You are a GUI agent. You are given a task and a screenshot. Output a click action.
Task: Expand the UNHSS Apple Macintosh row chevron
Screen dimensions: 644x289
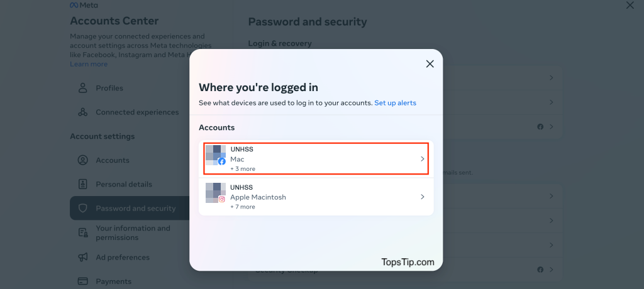point(422,197)
